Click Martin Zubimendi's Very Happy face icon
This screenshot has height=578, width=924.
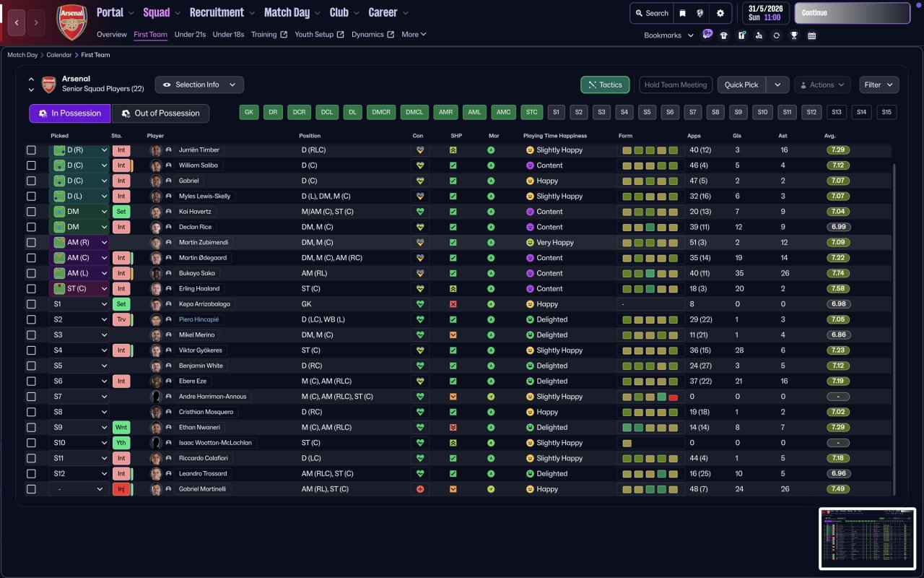[530, 243]
